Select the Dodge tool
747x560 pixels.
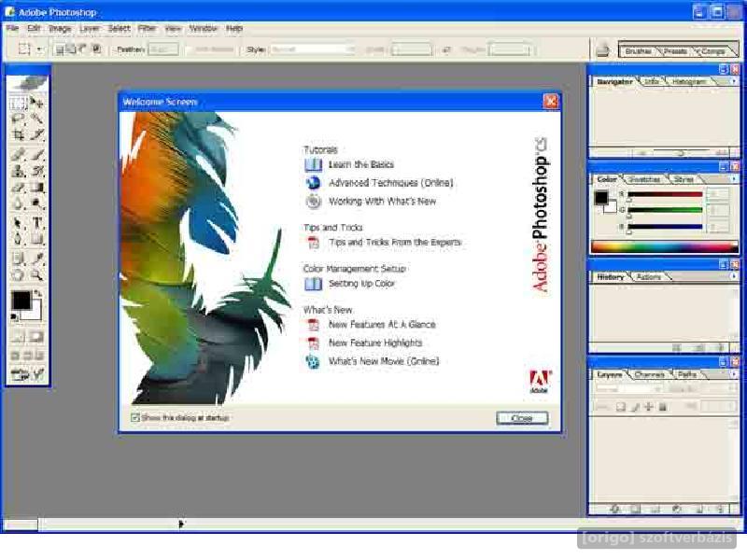click(x=36, y=203)
